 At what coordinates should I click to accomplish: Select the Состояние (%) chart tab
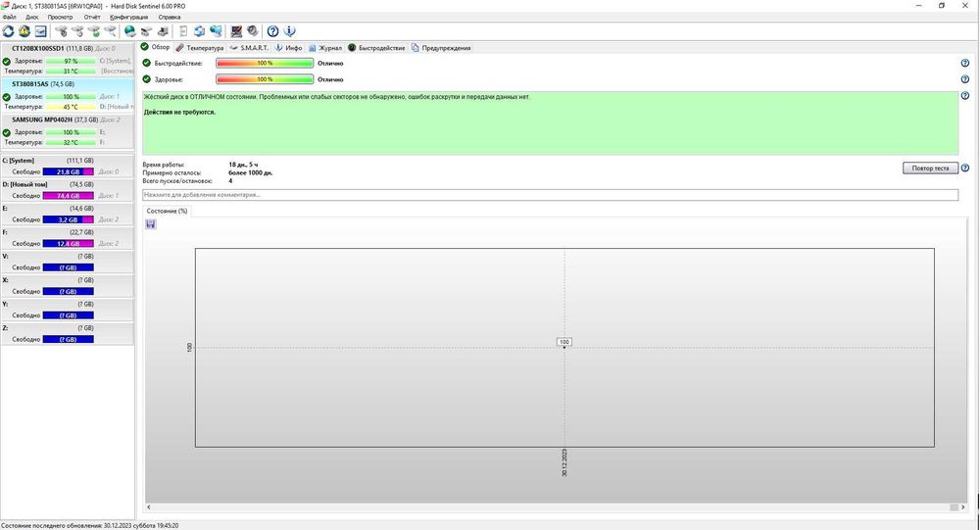tap(167, 212)
